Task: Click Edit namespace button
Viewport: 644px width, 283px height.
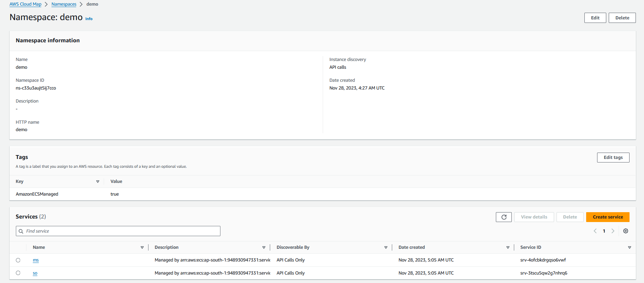Action: (x=595, y=18)
